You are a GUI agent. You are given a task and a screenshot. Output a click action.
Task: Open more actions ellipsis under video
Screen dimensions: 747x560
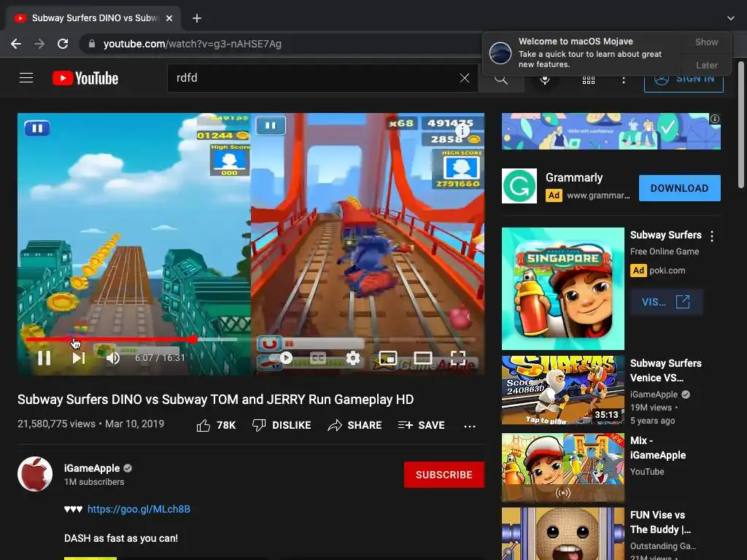470,426
